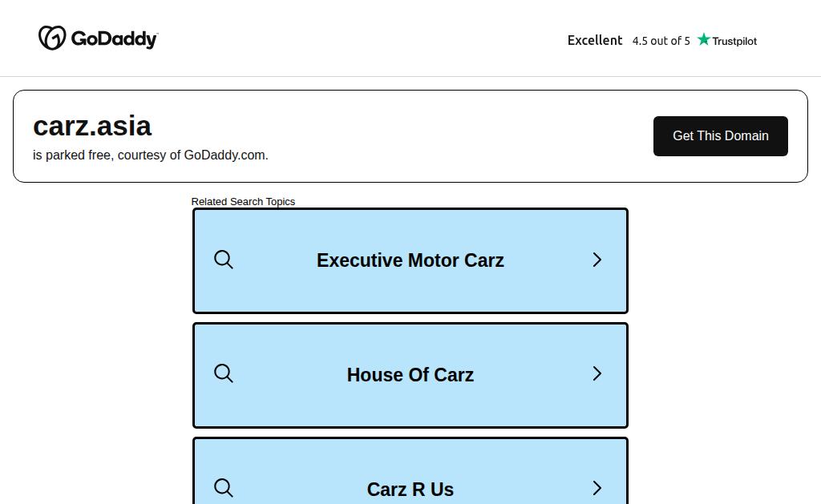The image size is (821, 504).
Task: Click the search icon beside Carz R Us
Action: click(x=224, y=488)
